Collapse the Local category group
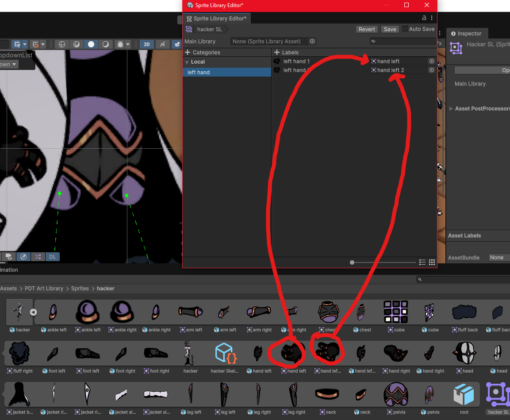 point(187,62)
